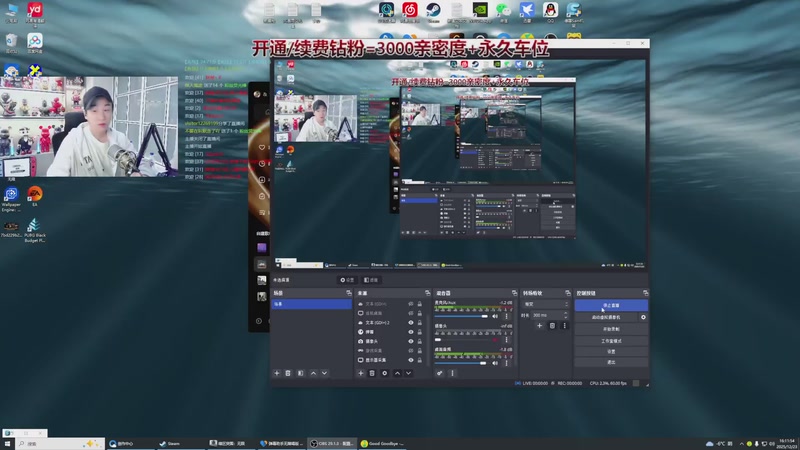Open 摄像头 mixer channel three-dot menu
Screen dimensions: 800x450
click(506, 339)
